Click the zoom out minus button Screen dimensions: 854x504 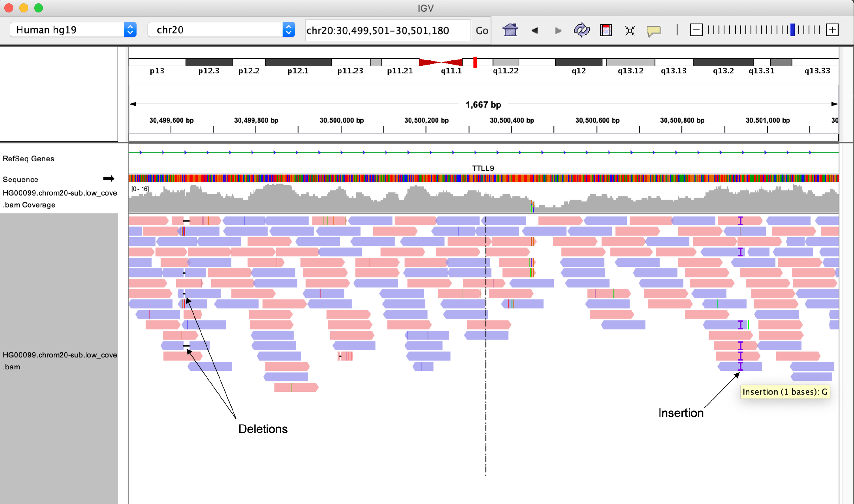[x=696, y=30]
